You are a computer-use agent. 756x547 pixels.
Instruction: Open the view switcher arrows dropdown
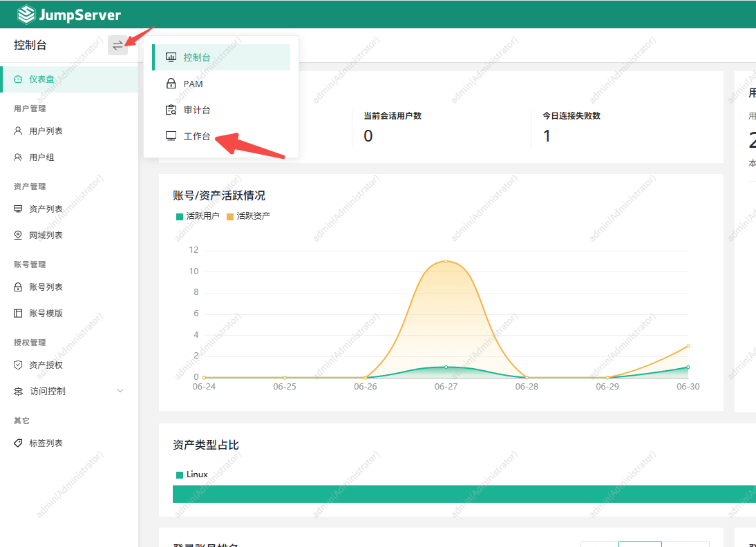pyautogui.click(x=117, y=45)
